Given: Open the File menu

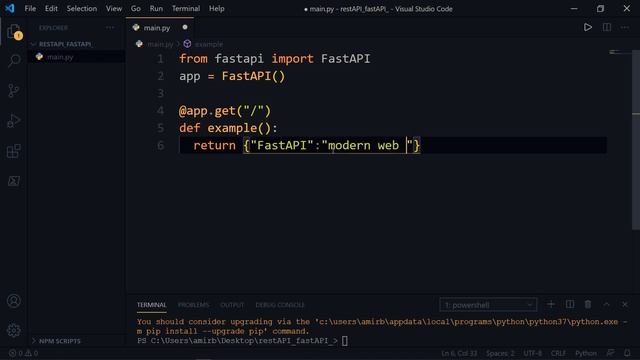Looking at the screenshot, I should 30,8.
